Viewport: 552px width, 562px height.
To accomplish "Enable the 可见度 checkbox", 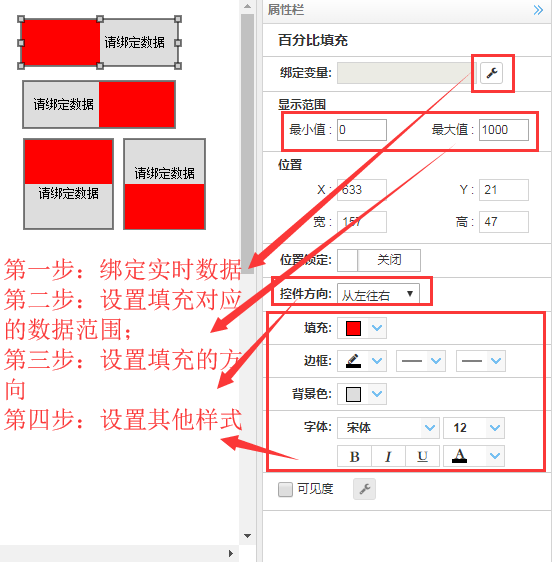I will pyautogui.click(x=285, y=489).
